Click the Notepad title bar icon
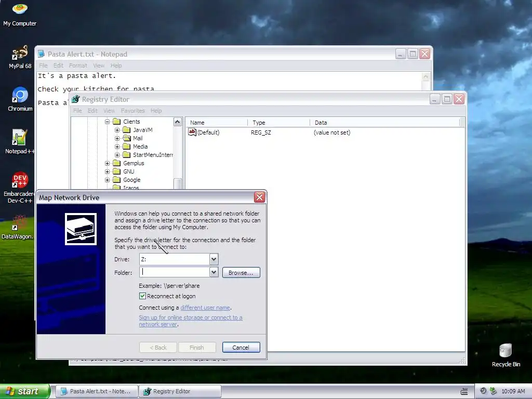 [x=41, y=54]
